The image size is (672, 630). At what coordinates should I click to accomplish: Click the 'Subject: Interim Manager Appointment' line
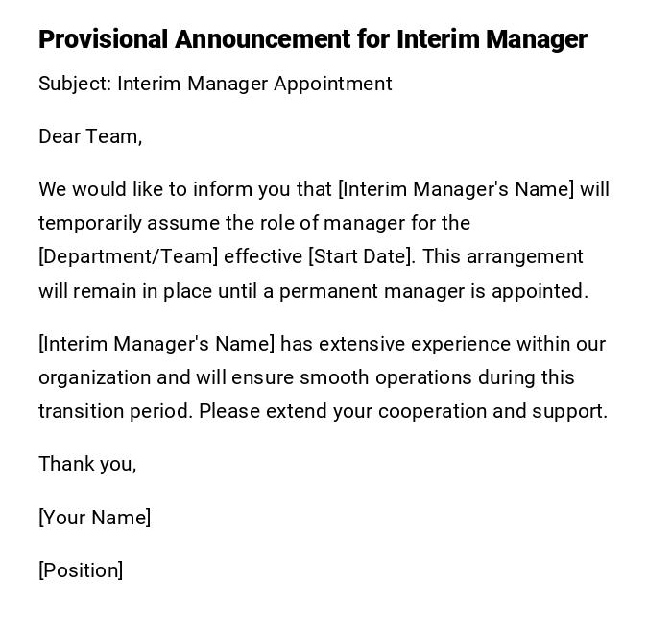[215, 84]
